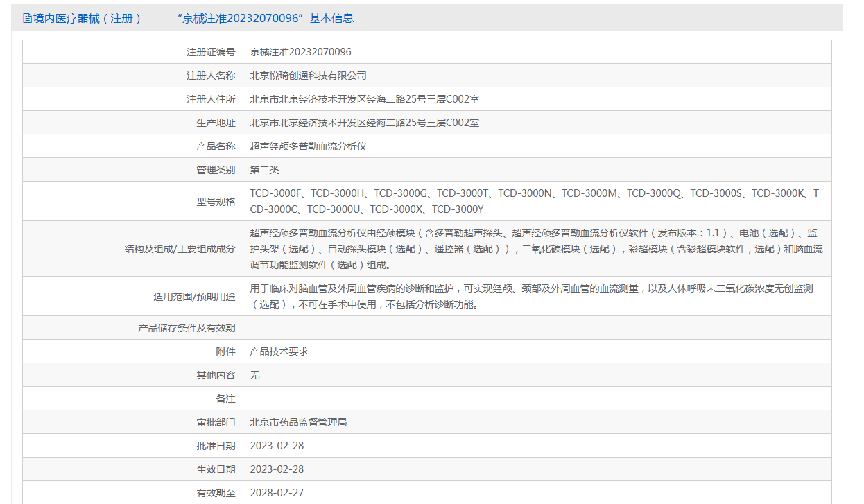Click the 产品名称 label
864x504 pixels.
coord(216,146)
